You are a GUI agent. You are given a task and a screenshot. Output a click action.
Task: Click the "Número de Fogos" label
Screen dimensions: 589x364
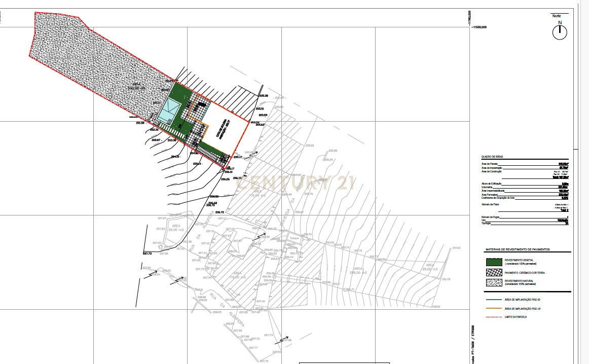[x=490, y=217]
